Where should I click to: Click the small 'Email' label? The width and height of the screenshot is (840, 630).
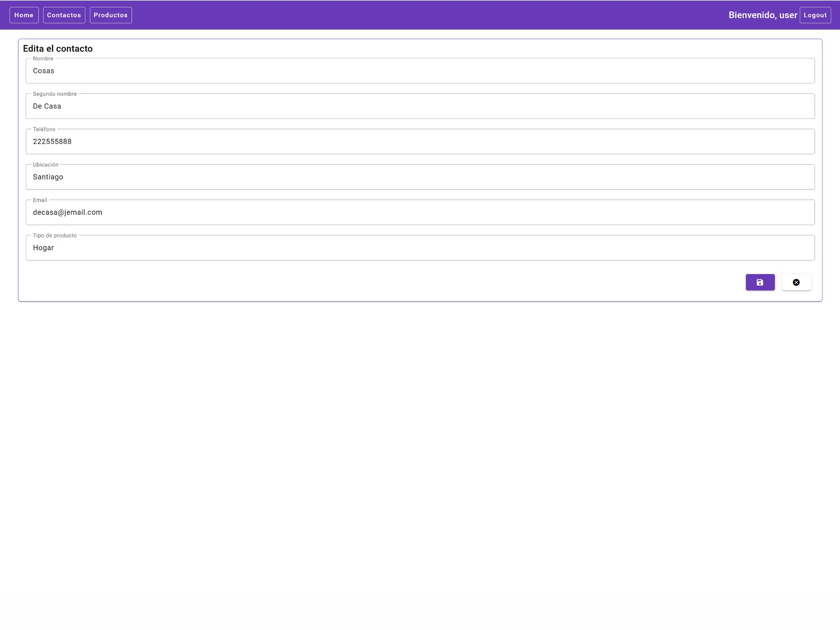tap(40, 200)
